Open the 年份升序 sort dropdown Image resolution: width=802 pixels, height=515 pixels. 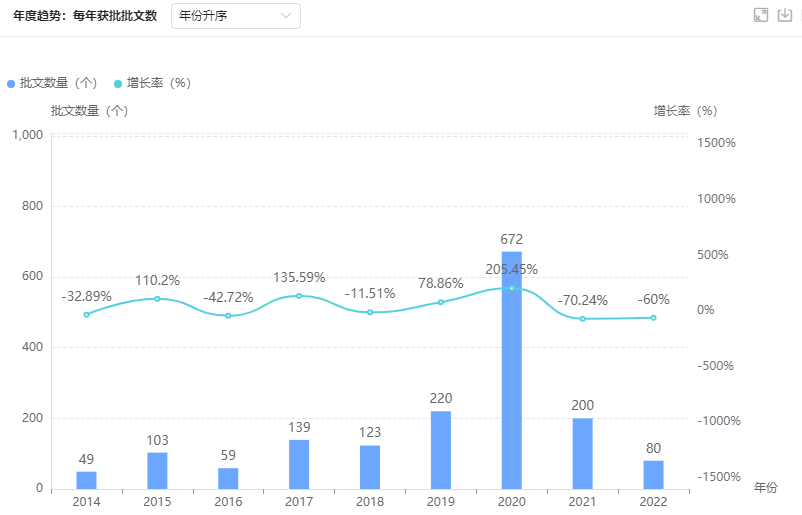[x=236, y=16]
